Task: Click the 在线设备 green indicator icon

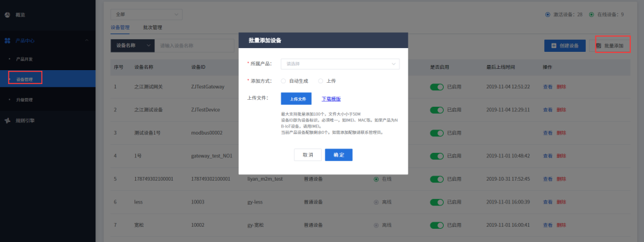Action: coord(592,15)
